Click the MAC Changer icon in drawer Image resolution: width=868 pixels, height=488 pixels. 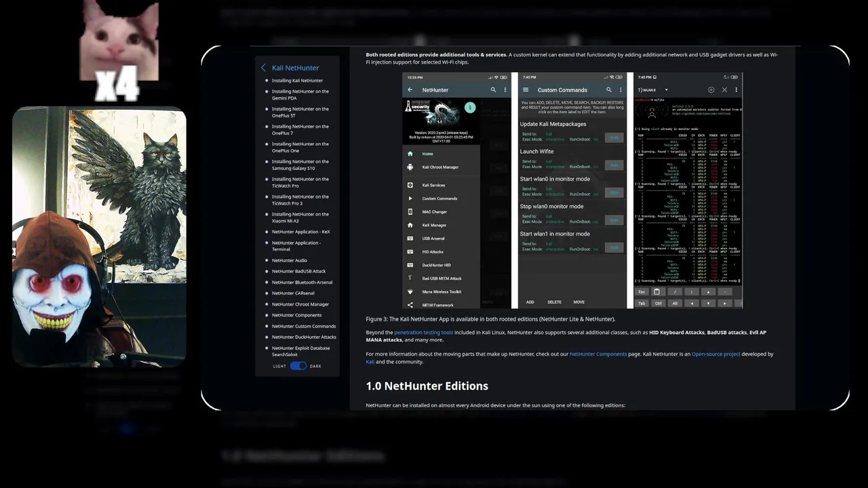[410, 211]
